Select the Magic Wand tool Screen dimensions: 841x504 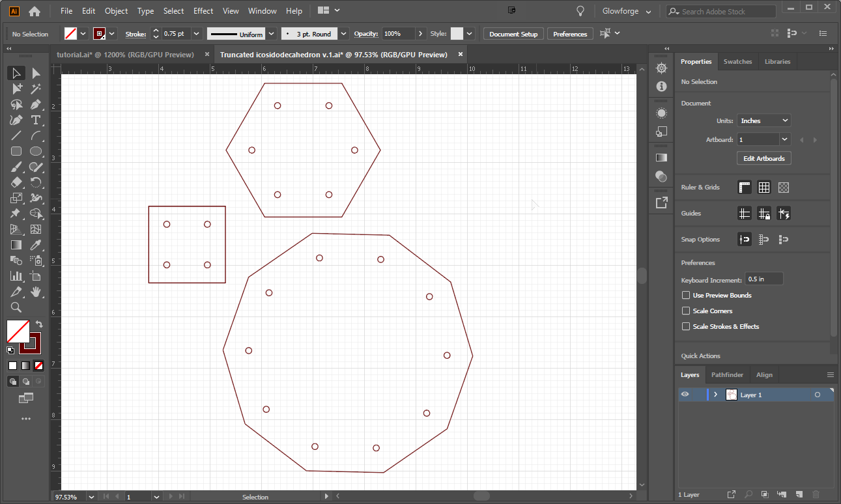[36, 89]
